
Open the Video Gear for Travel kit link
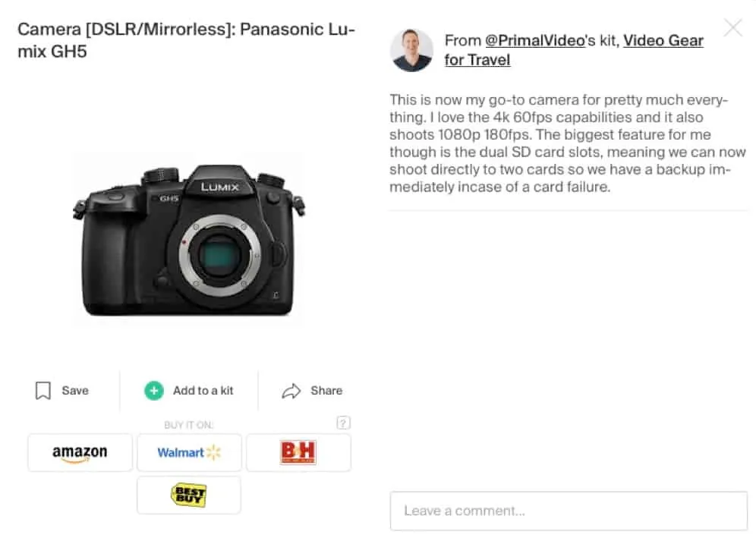(574, 50)
